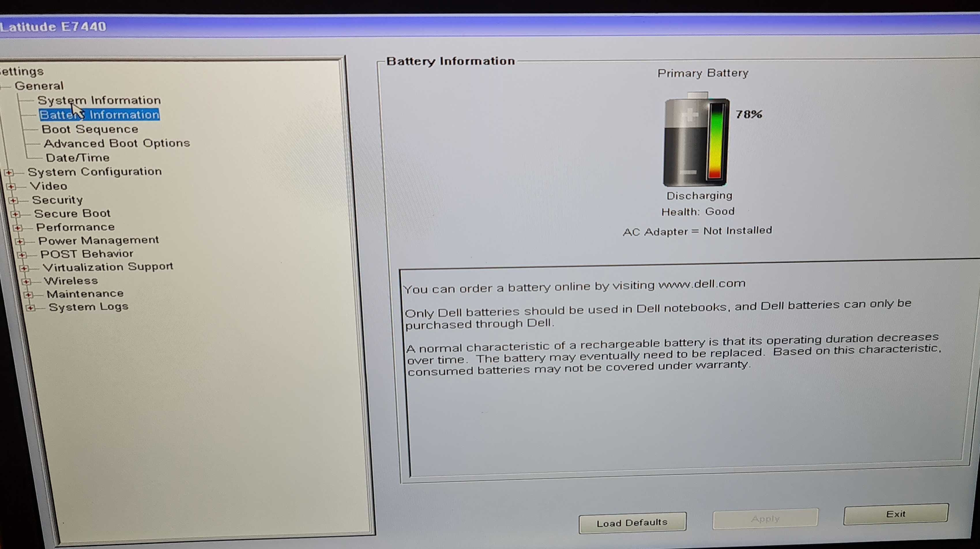This screenshot has height=549, width=980.
Task: Click the Latitude E7440 title bar
Action: (490, 27)
